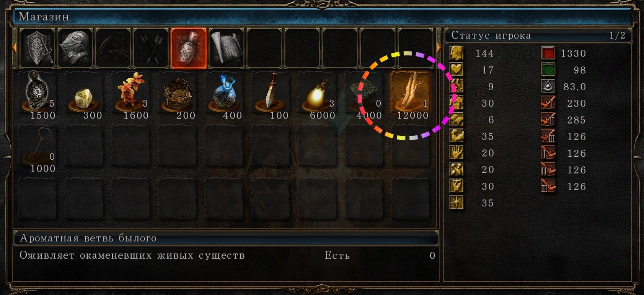Select the human effigy item priced 1500
644x295 pixels.
pyautogui.click(x=38, y=96)
